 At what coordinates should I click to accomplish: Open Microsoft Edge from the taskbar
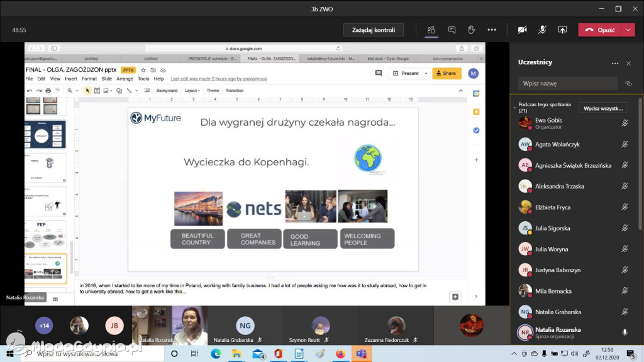(x=216, y=354)
